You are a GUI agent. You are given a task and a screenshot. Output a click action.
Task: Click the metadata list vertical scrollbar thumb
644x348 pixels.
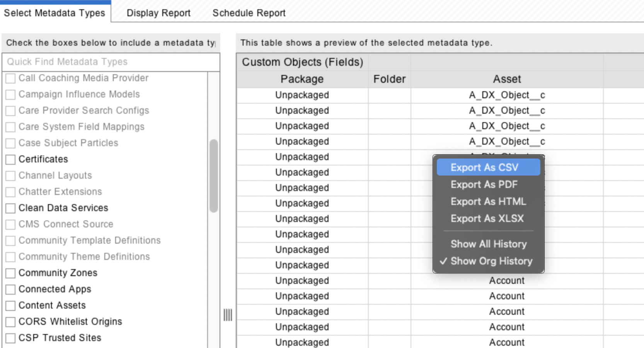(214, 176)
